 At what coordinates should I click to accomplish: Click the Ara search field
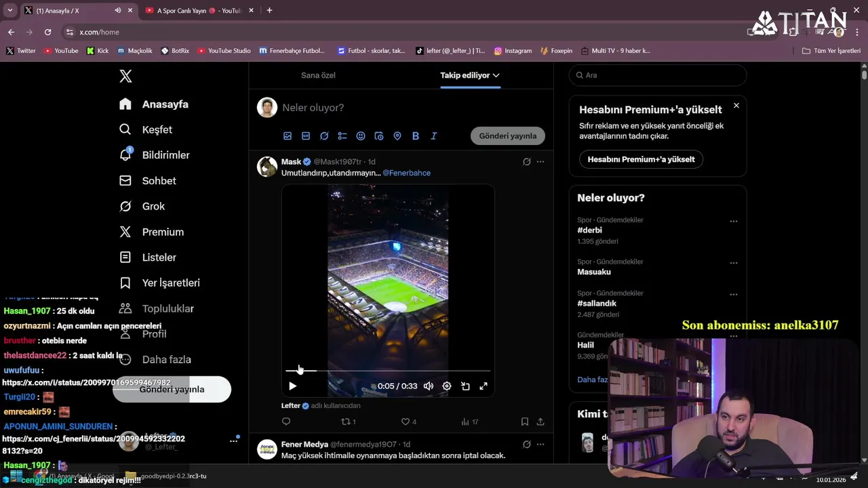point(658,75)
